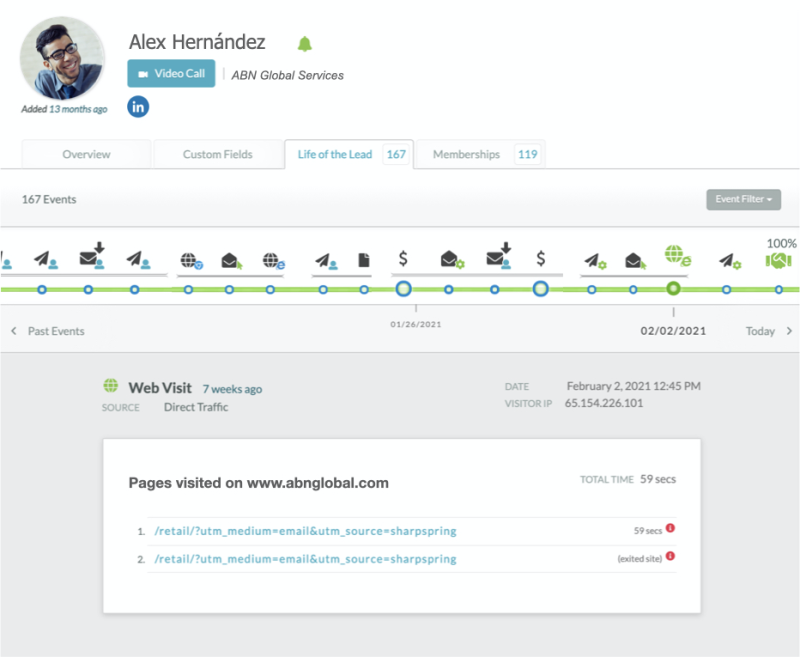The height and width of the screenshot is (657, 800).
Task: Select the green globe web visit icon
Action: (678, 255)
